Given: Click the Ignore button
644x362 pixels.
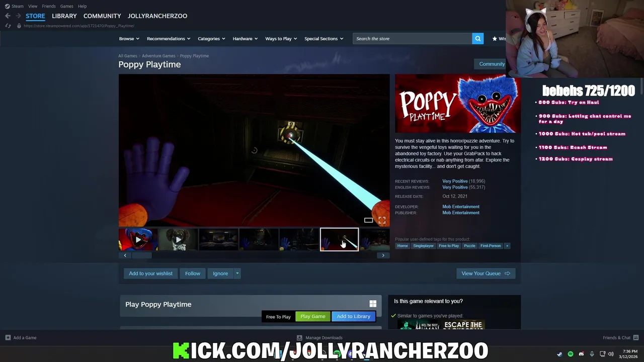Looking at the screenshot, I should tap(220, 274).
